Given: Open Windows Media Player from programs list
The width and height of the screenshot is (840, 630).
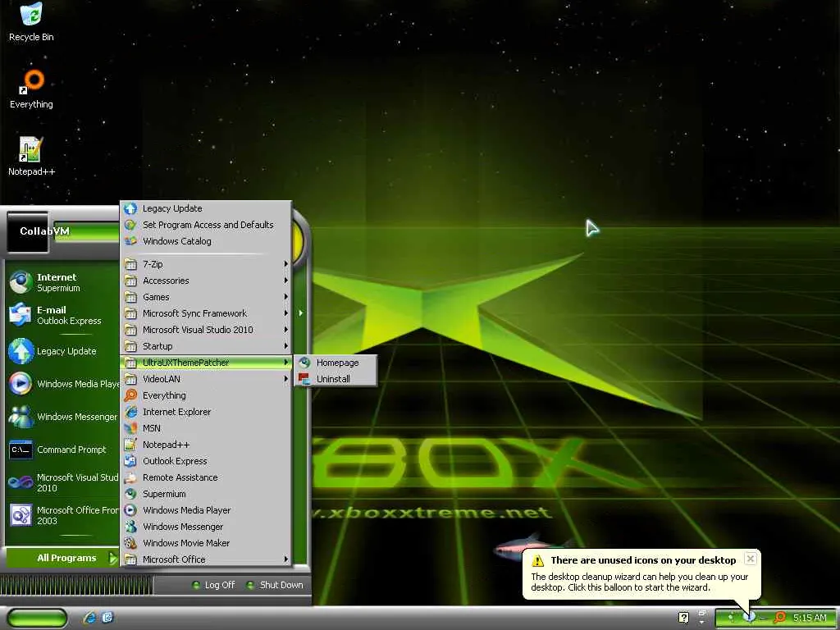Looking at the screenshot, I should (206, 510).
